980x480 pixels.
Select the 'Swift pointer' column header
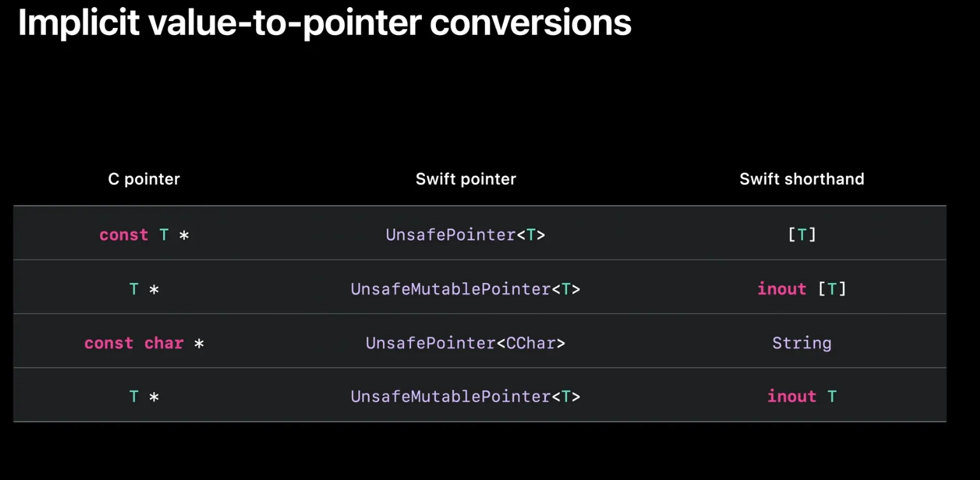[x=466, y=179]
